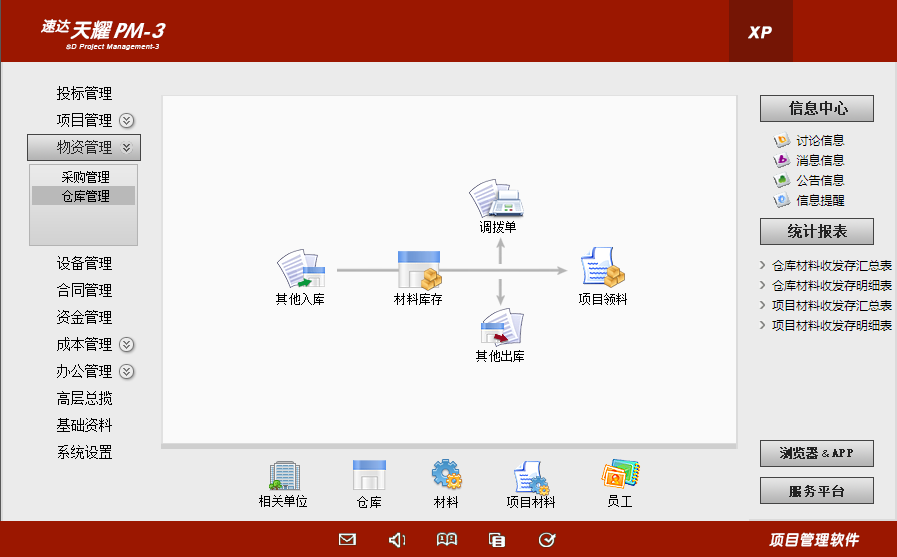Expand the 成本管理 chevron
This screenshot has height=557, width=897.
(127, 345)
